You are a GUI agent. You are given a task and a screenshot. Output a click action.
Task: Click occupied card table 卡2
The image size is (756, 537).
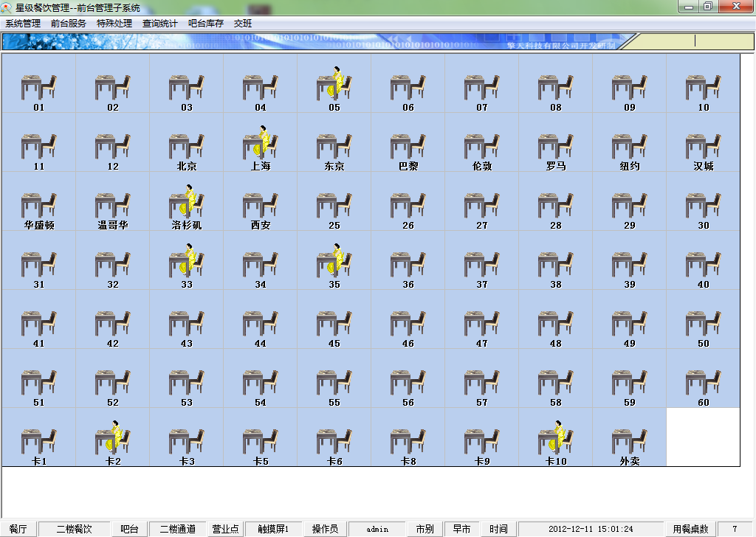(x=113, y=438)
